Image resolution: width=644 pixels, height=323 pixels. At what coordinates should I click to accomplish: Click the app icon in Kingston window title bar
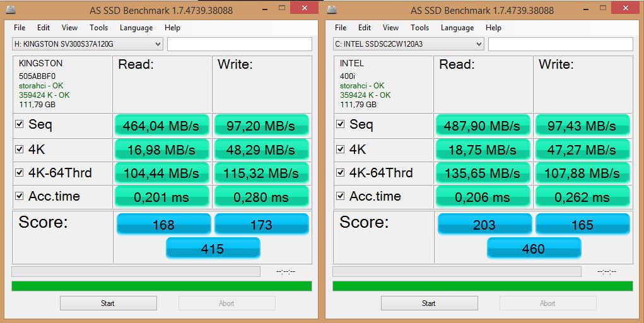point(11,9)
